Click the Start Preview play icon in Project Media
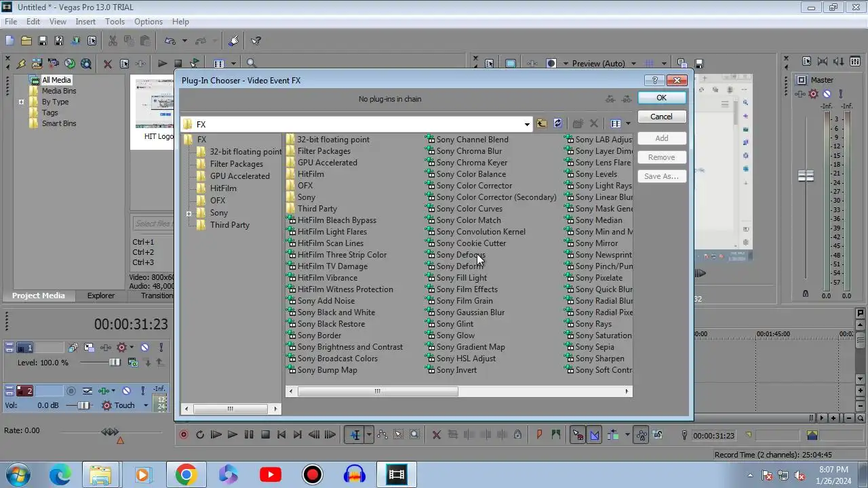Viewport: 868px width, 488px height. pyautogui.click(x=162, y=64)
